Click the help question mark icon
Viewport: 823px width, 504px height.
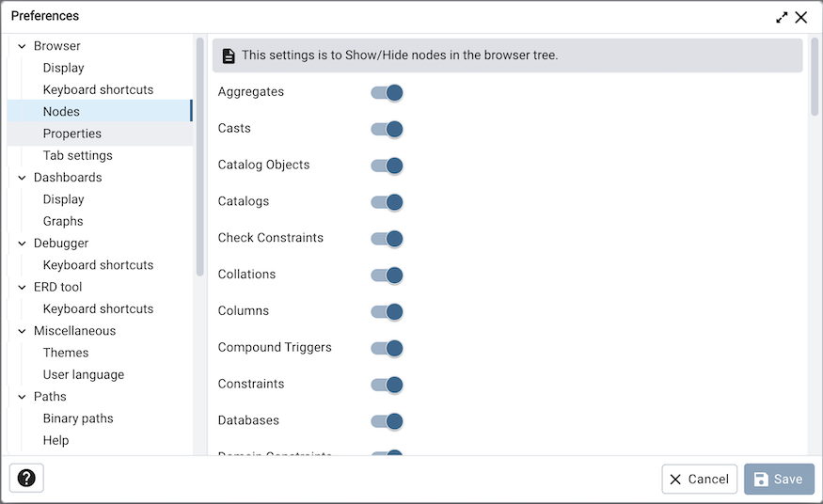tap(26, 478)
